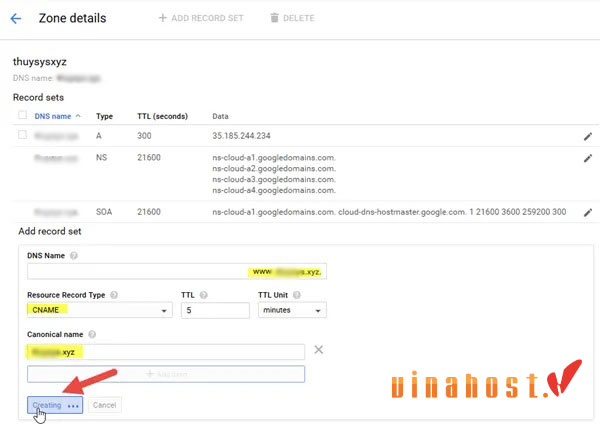The width and height of the screenshot is (600, 424).
Task: Edit the NS record with pencil icon
Action: (587, 158)
